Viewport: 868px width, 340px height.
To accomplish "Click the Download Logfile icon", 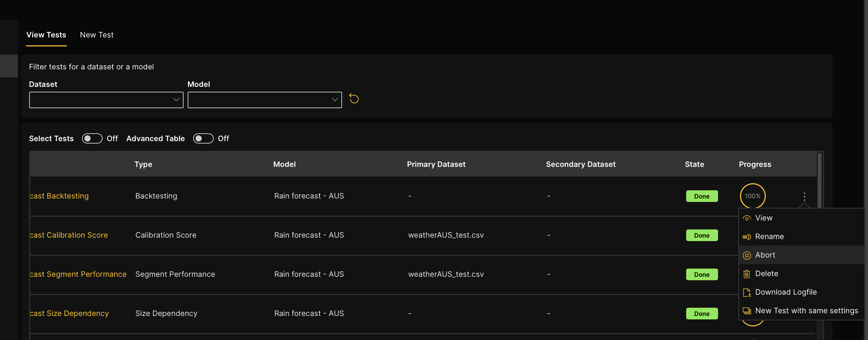I will click(x=747, y=293).
